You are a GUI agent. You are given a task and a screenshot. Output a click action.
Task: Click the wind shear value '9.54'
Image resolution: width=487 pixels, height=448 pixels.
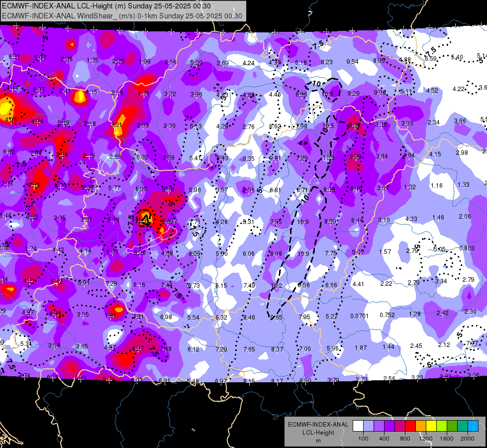[x=353, y=62]
